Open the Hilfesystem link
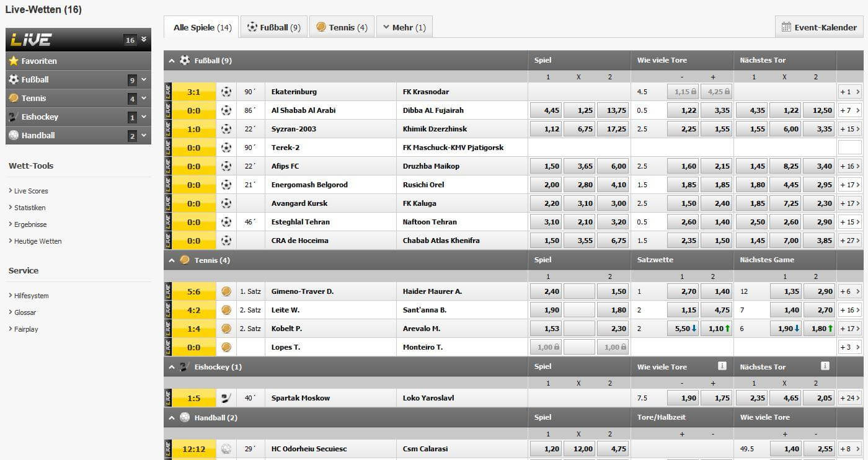Viewport: 868px width, 460px height. pyautogui.click(x=32, y=296)
